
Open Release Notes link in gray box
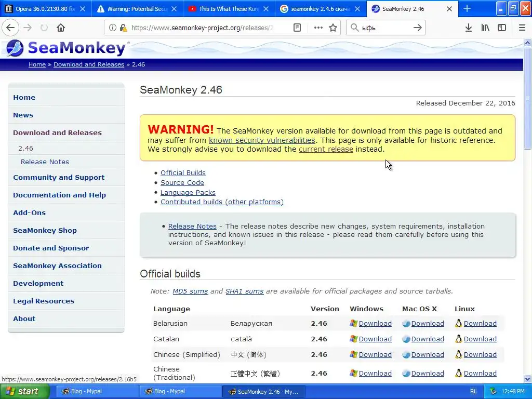pyautogui.click(x=192, y=227)
